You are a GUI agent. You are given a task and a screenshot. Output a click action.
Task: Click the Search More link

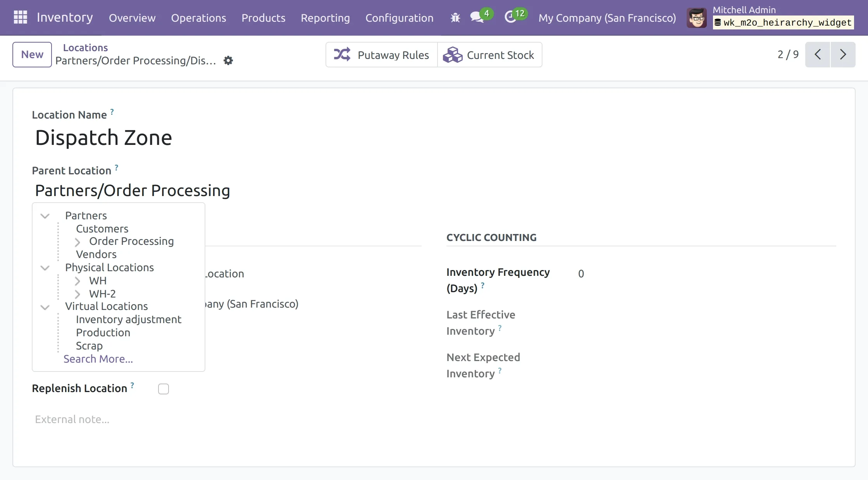[98, 359]
